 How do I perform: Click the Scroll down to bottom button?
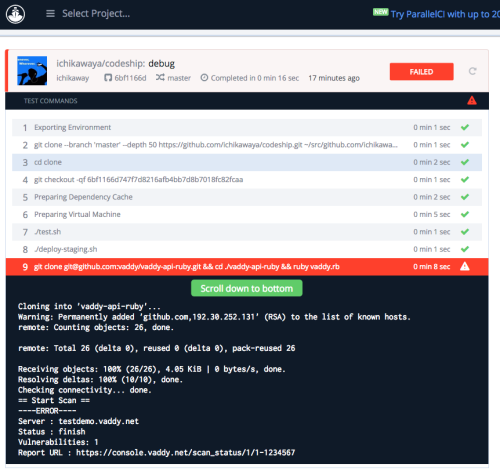coord(247,288)
